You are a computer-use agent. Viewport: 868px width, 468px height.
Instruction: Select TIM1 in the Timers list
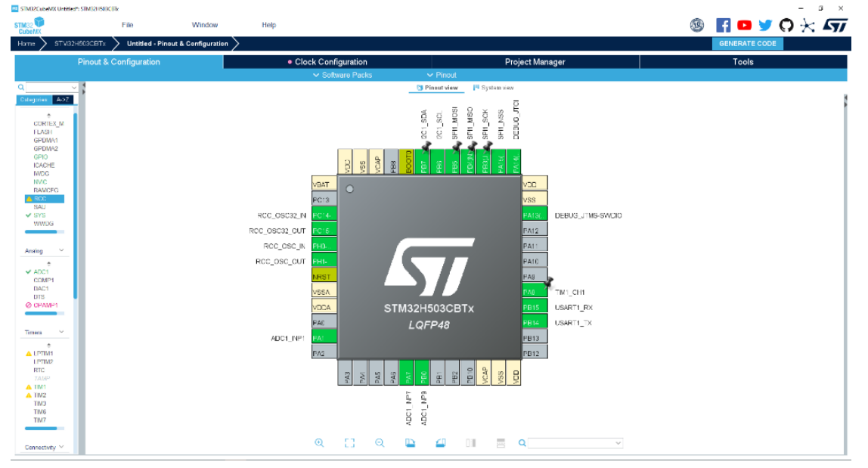(40, 387)
